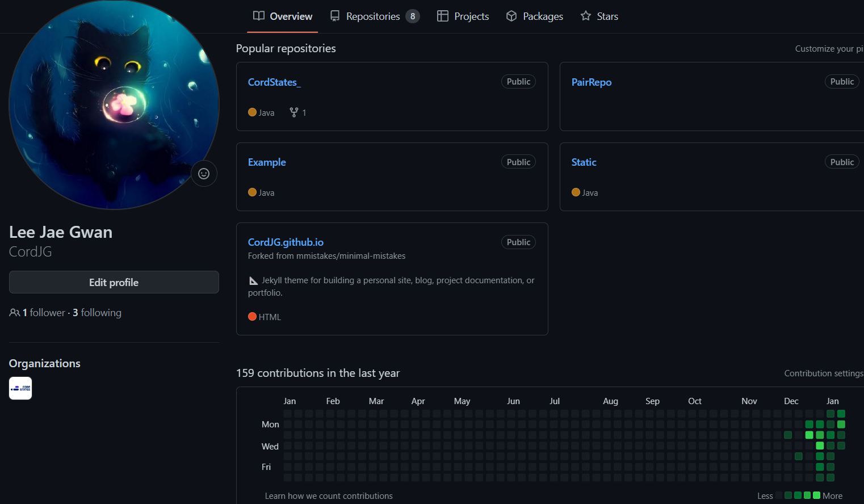Image resolution: width=864 pixels, height=504 pixels.
Task: Open the 1 follower link
Action: (44, 313)
